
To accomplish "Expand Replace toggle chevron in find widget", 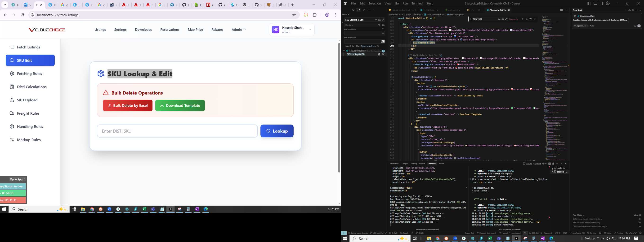I will pos(470,19).
